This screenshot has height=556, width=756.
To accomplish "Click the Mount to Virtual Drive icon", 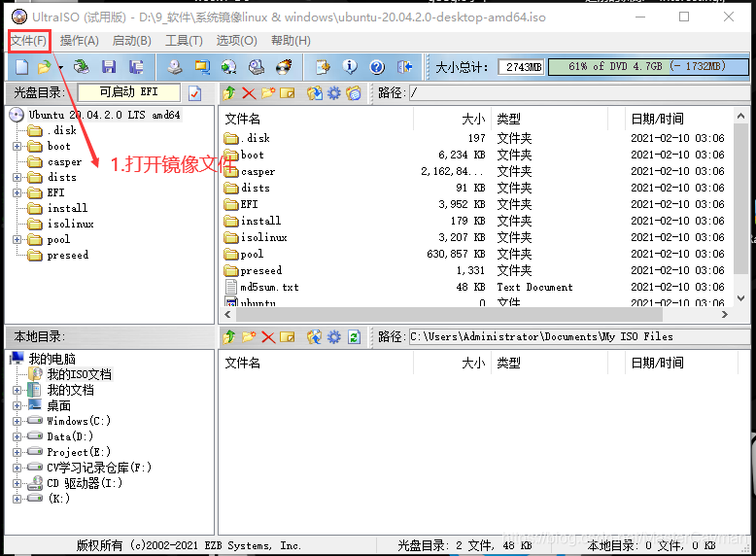I will 257,67.
